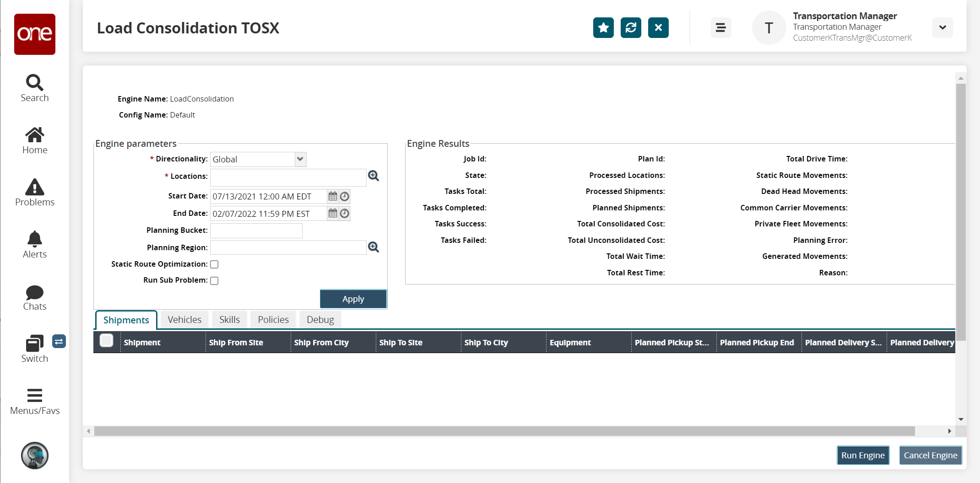Open the Debug tab
This screenshot has height=483, width=980.
point(320,320)
